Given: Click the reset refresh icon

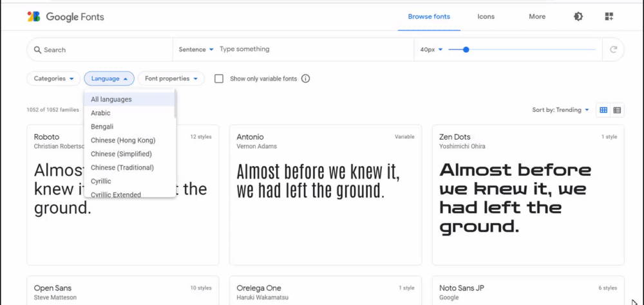Looking at the screenshot, I should 613,50.
